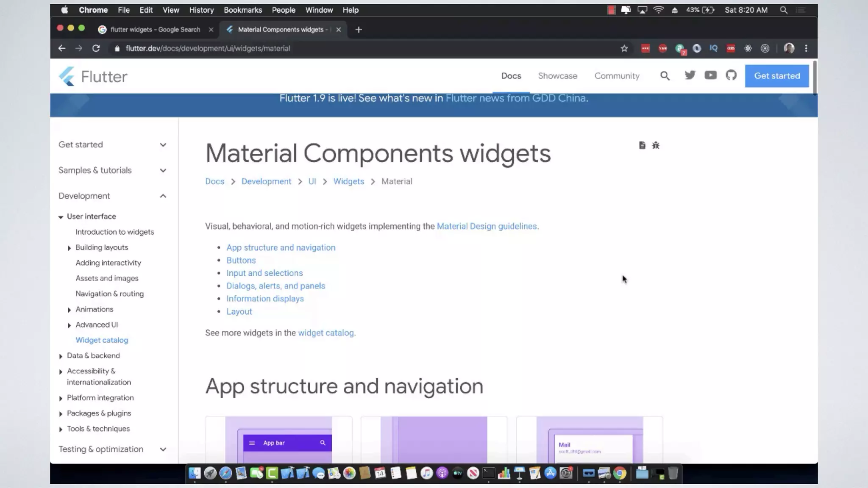Image resolution: width=868 pixels, height=488 pixels.
Task: Expand the Building layouts tree item
Action: (69, 248)
